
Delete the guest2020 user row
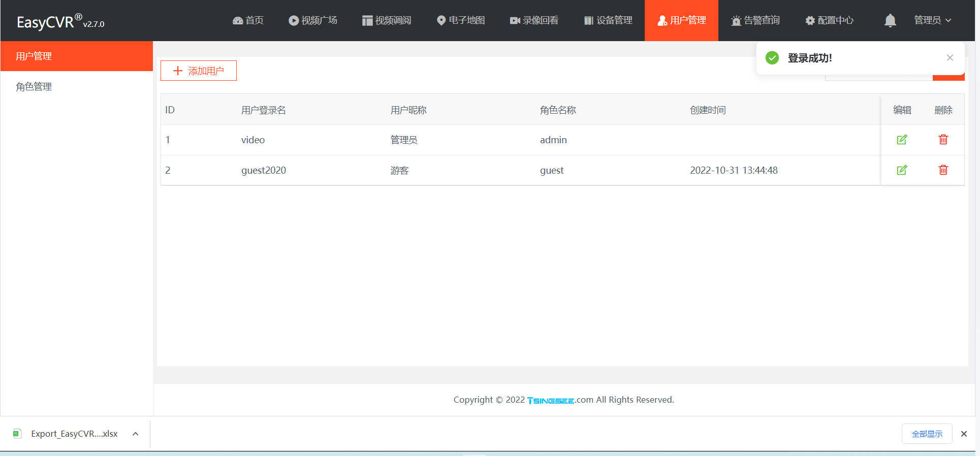coord(943,170)
